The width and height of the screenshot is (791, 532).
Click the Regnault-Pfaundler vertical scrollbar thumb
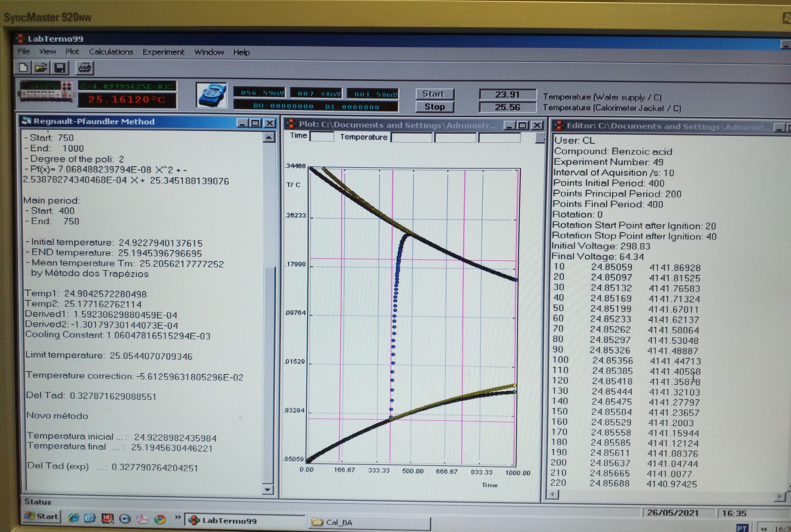[270, 375]
